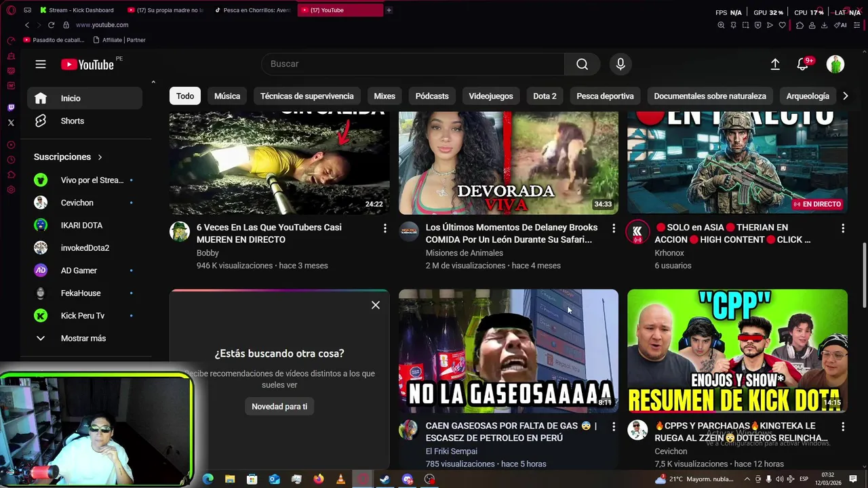Click the page vertical scrollbar thumb
Image resolution: width=868 pixels, height=488 pixels.
tap(864, 274)
